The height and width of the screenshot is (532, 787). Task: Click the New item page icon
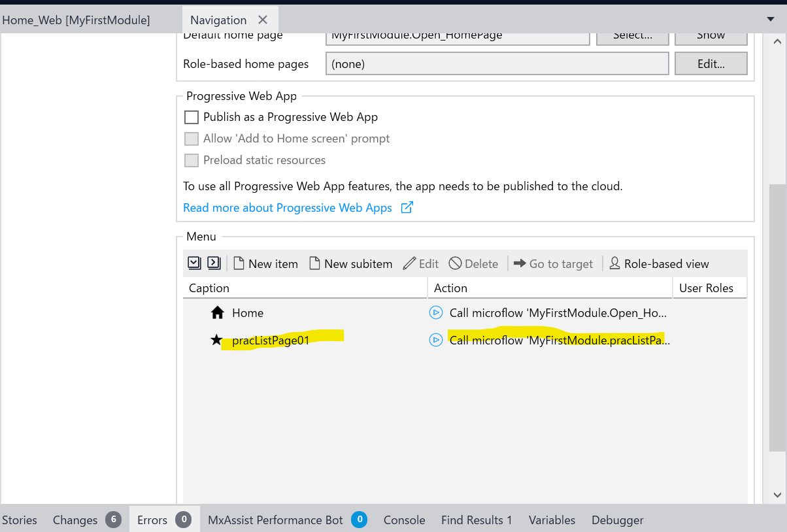click(x=239, y=263)
